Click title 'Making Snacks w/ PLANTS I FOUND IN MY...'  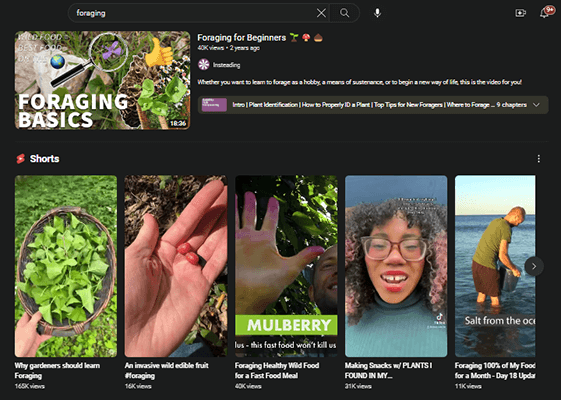coord(389,370)
